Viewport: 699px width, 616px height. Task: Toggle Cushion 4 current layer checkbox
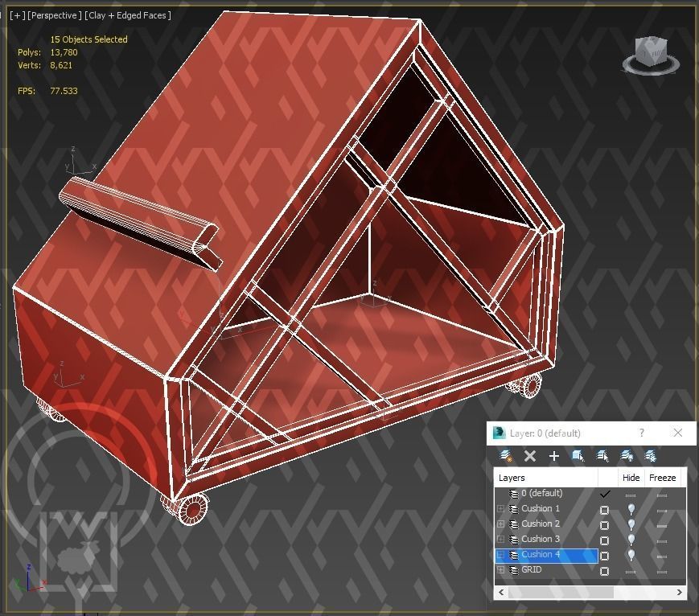pos(605,556)
